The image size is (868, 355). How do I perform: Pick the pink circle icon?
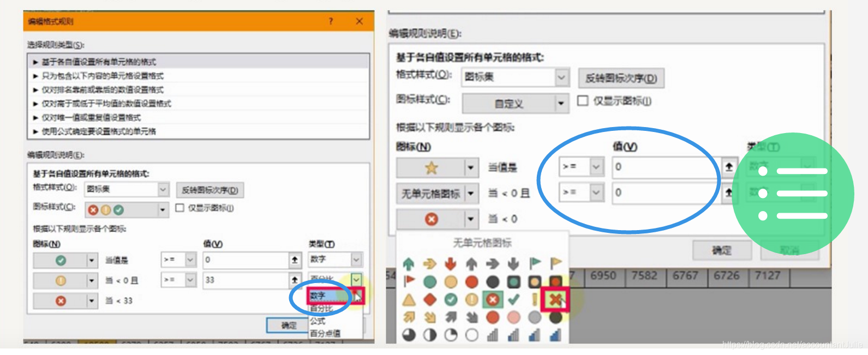tap(513, 317)
